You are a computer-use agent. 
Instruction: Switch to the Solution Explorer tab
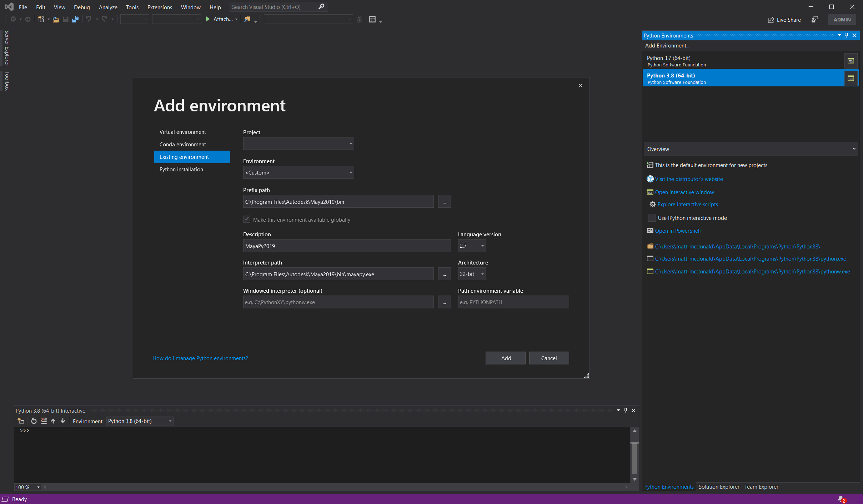719,487
